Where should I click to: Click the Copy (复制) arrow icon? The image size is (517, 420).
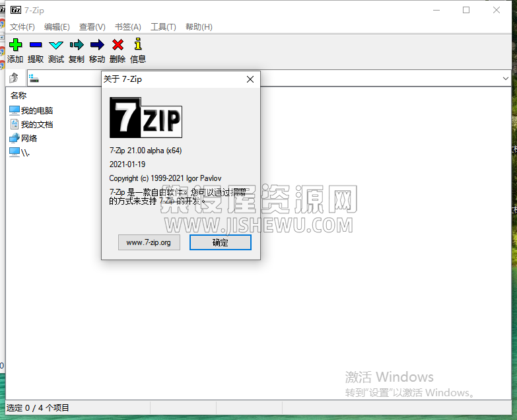click(77, 44)
